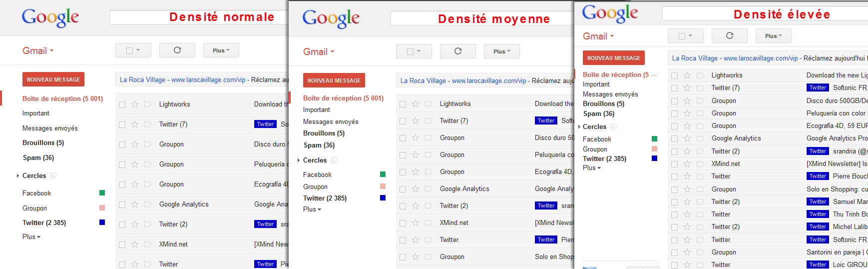Viewport: 868px width, 269px height.
Task: Click Google logo in medium density panel
Action: point(331,18)
